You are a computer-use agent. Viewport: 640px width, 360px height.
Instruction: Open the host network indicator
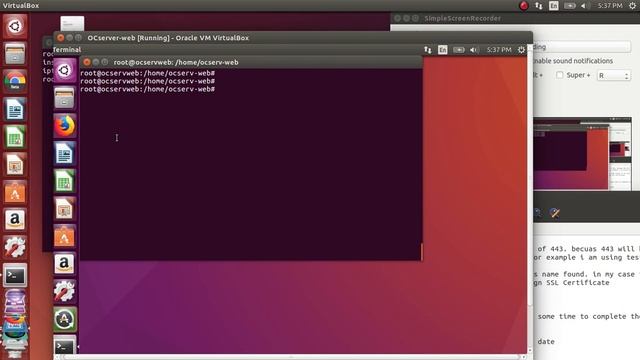point(539,6)
